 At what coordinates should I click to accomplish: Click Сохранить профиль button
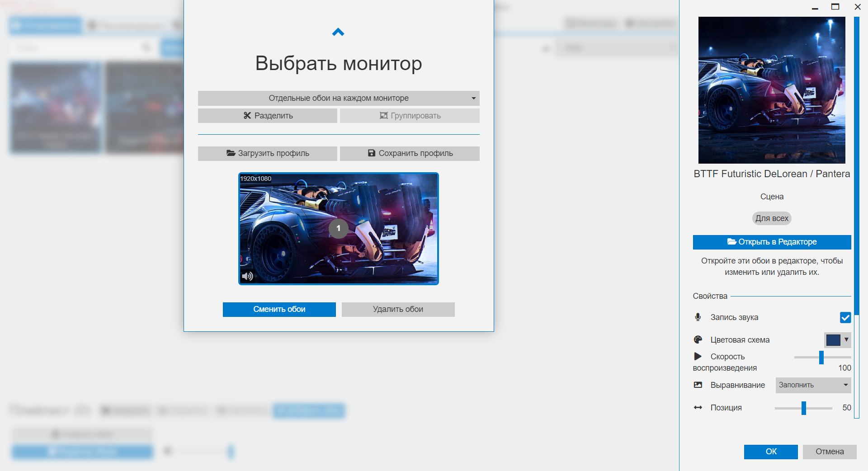coord(410,153)
